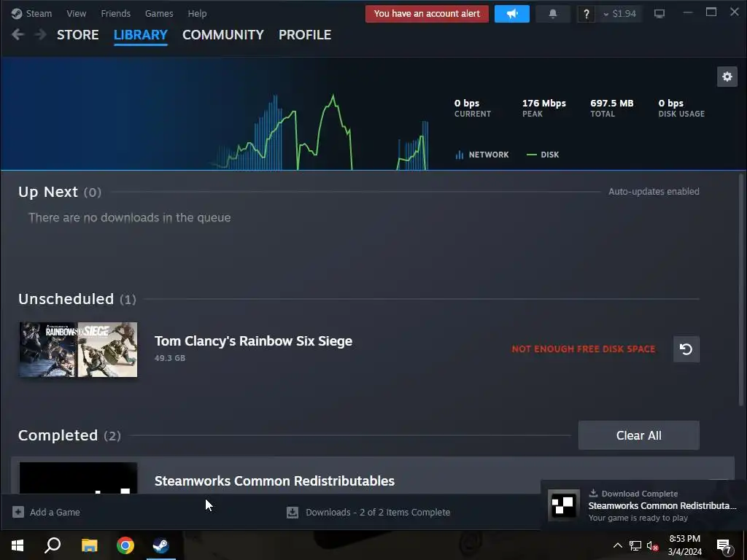Open announcements via megaphone icon
The height and width of the screenshot is (560, 747).
tap(512, 14)
